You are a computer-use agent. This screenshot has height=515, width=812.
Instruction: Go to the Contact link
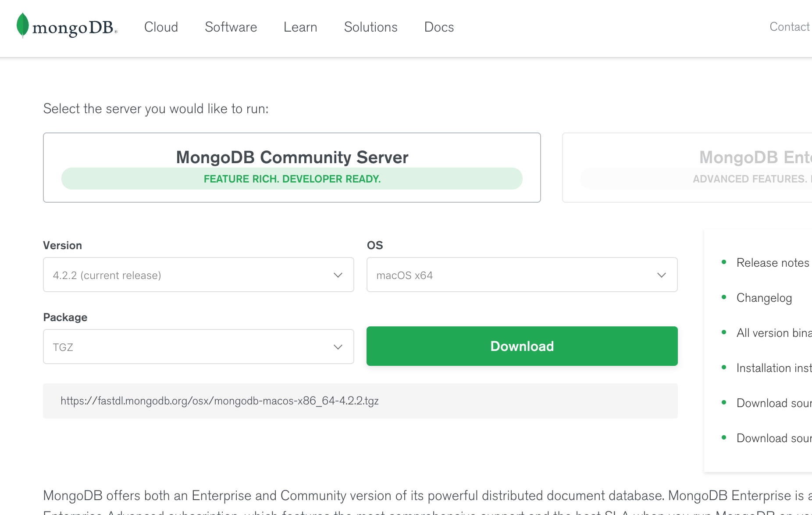pyautogui.click(x=790, y=27)
